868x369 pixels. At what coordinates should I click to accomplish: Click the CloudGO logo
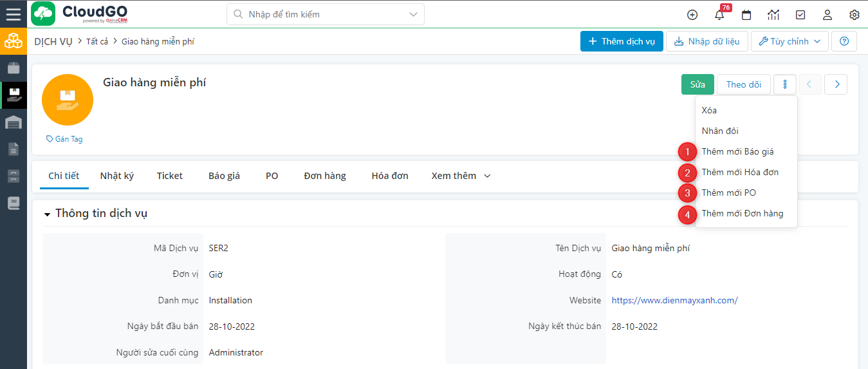pos(79,14)
